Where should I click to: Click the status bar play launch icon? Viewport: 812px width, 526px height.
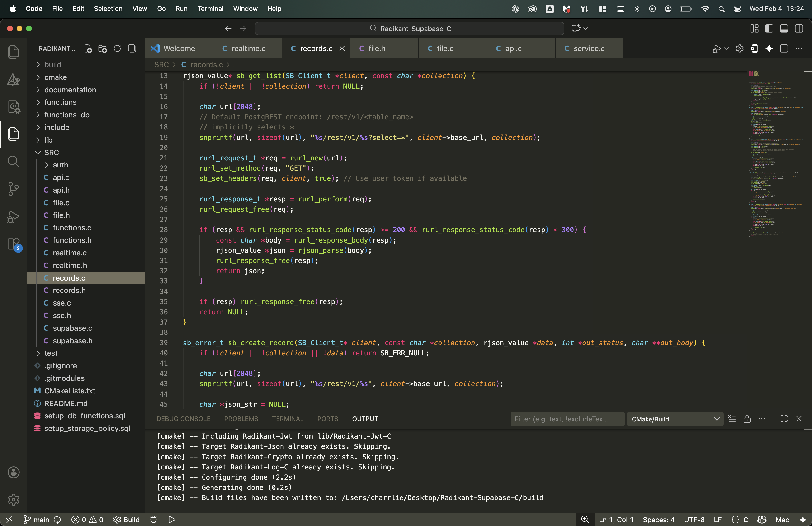[172, 520]
